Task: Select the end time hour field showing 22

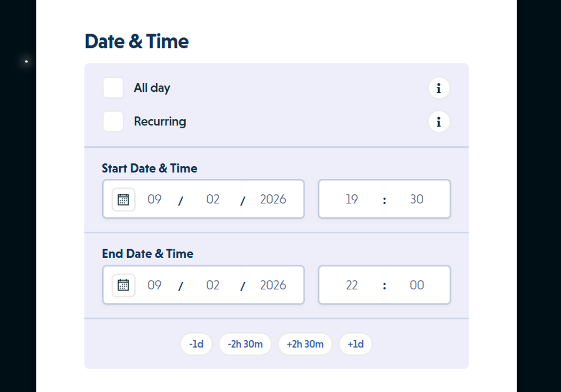Action: pyautogui.click(x=352, y=285)
